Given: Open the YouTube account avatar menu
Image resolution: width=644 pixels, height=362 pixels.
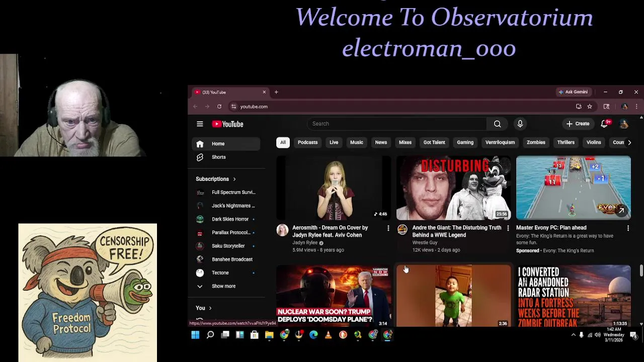Looking at the screenshot, I should pos(624,124).
